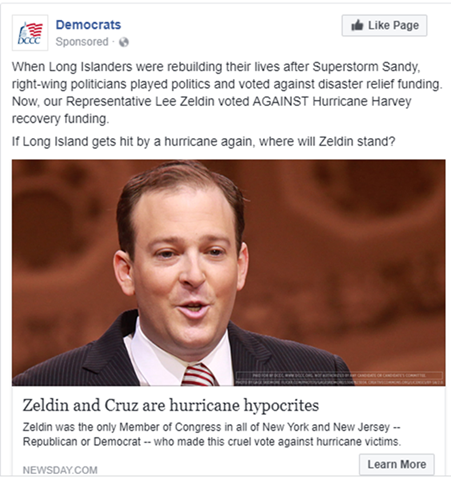Click the description starting 'Zeldin was the only Member'

(x=212, y=434)
